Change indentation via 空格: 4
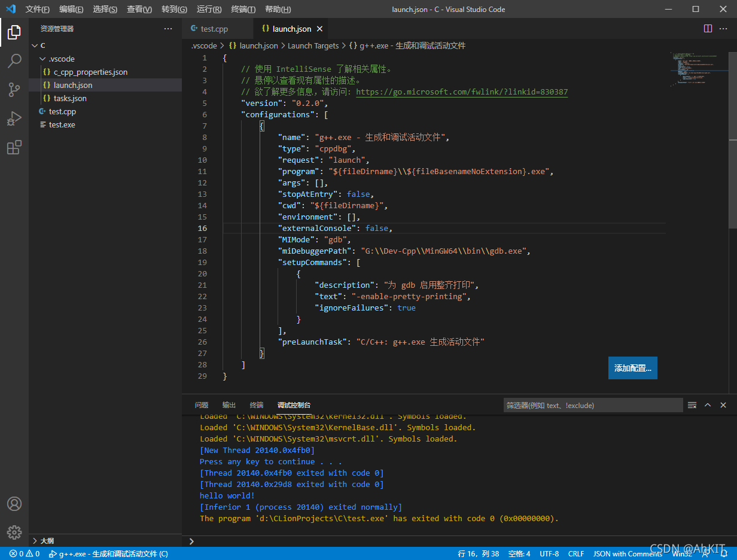Image resolution: width=737 pixels, height=560 pixels. coord(519,553)
